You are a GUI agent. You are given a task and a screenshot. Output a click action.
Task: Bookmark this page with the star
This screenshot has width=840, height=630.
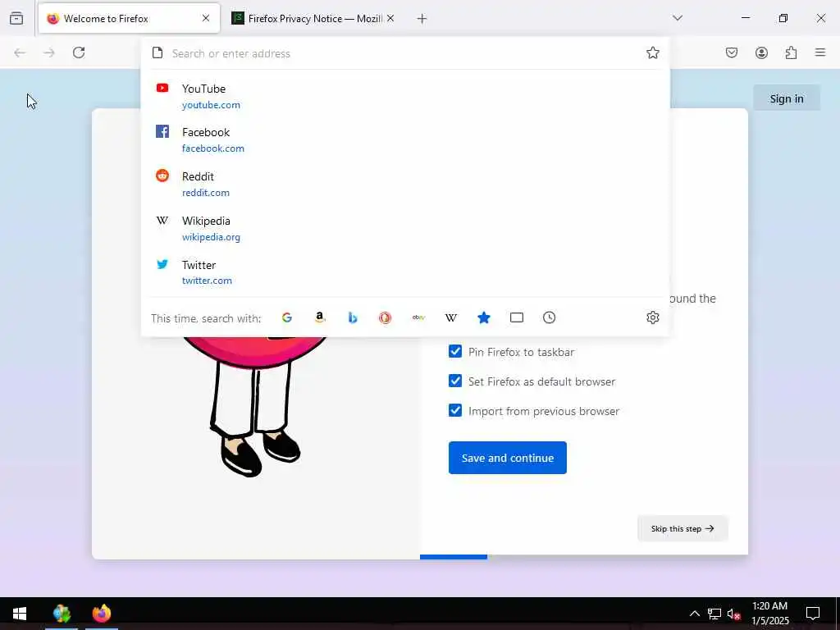pyautogui.click(x=652, y=52)
